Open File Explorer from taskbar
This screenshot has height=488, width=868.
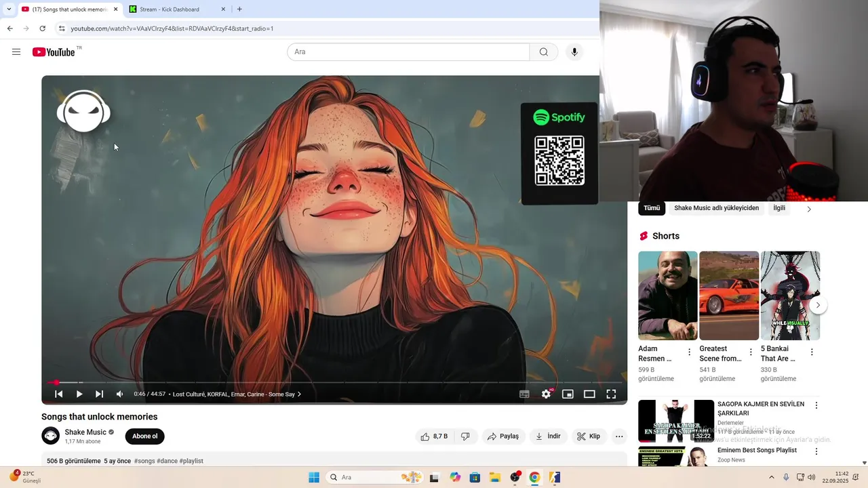[x=494, y=477]
